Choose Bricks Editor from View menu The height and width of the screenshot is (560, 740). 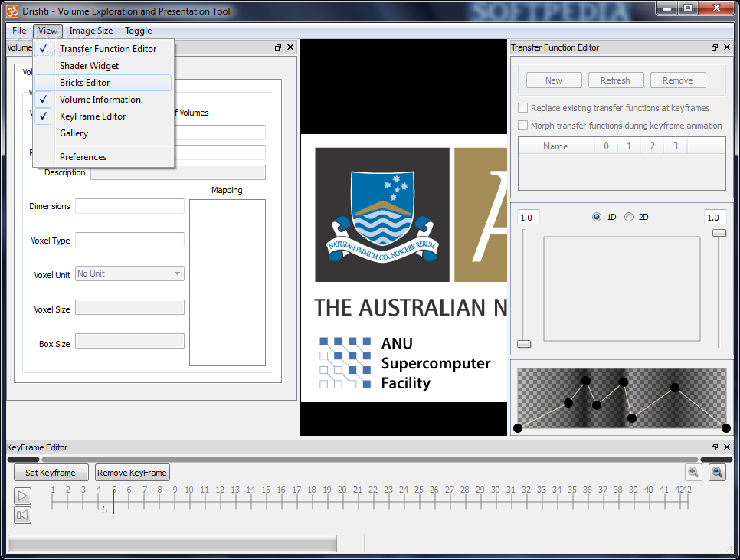click(103, 83)
